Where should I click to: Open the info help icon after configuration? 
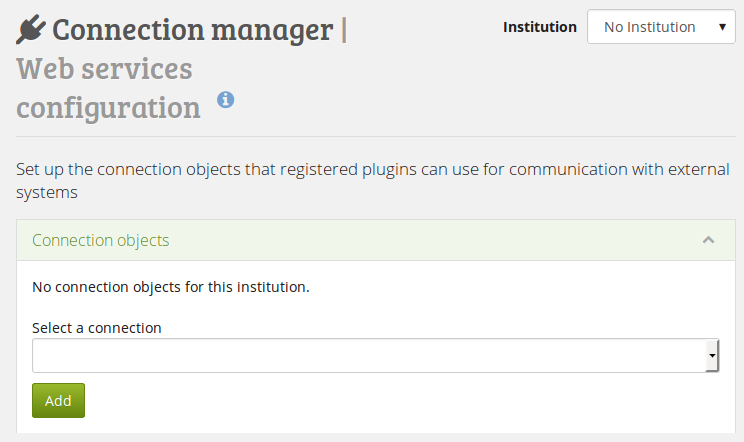coord(226,99)
